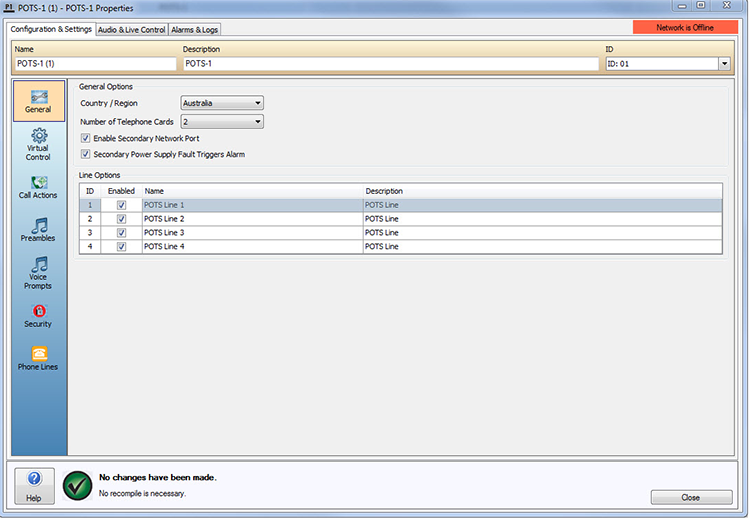Toggle Secondary Power Supply Fault Triggers Alarm

click(86, 154)
